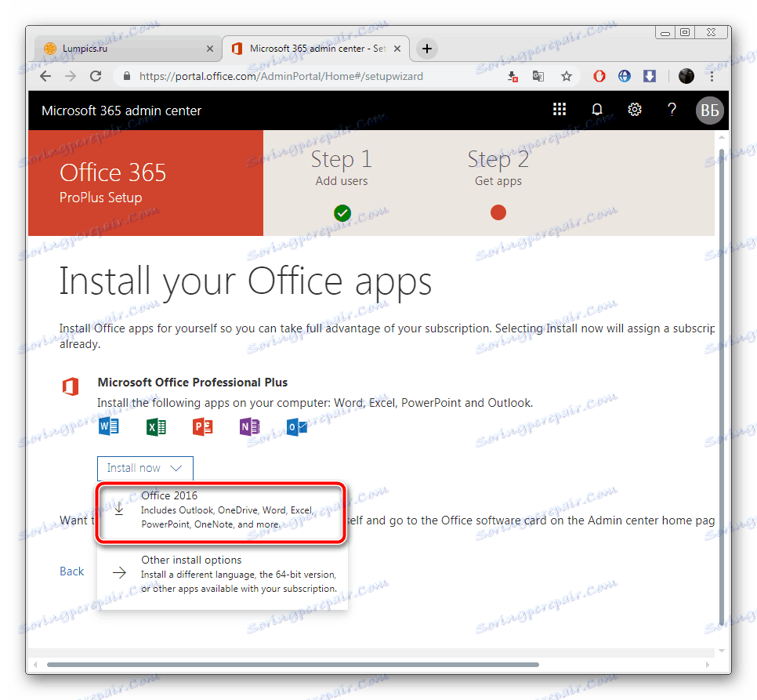The width and height of the screenshot is (757, 700).
Task: Click the Office 365 ProPlus Setup banner
Action: (x=146, y=183)
